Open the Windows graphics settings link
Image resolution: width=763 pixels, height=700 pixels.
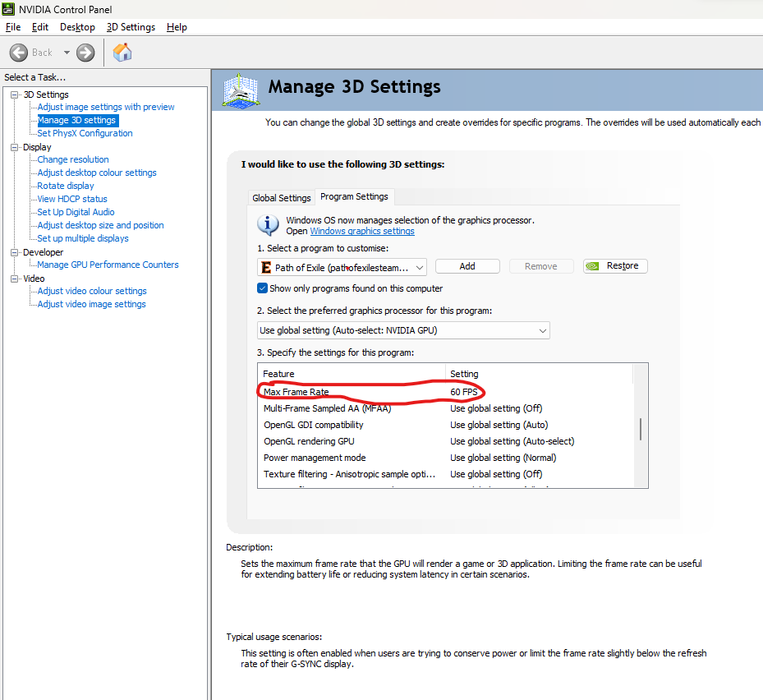pyautogui.click(x=362, y=231)
